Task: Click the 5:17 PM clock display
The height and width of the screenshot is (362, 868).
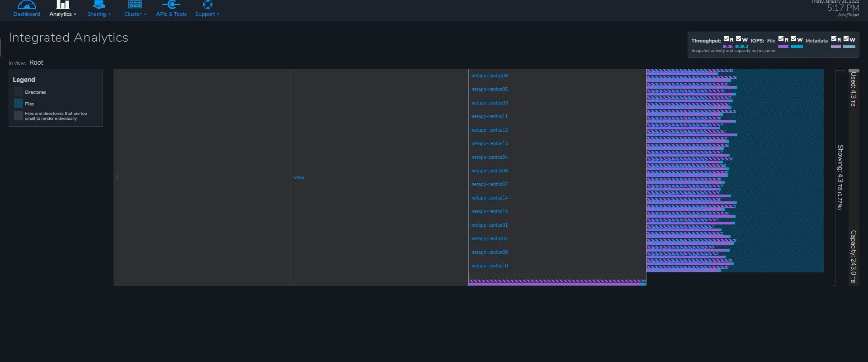Action: (x=843, y=8)
